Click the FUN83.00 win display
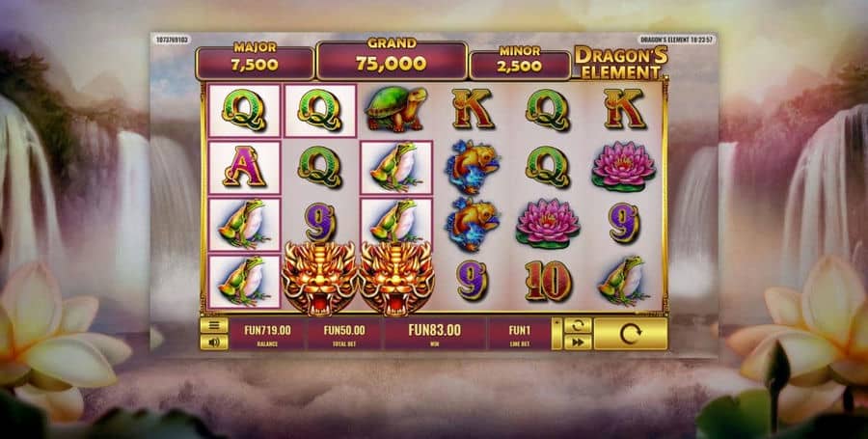The width and height of the screenshot is (868, 439). tap(435, 334)
